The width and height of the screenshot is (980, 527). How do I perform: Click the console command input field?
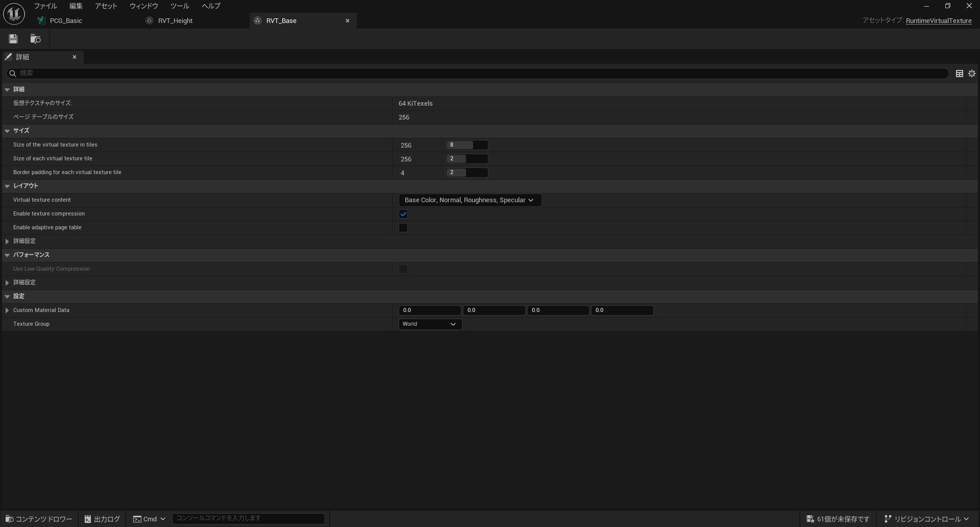pyautogui.click(x=248, y=518)
